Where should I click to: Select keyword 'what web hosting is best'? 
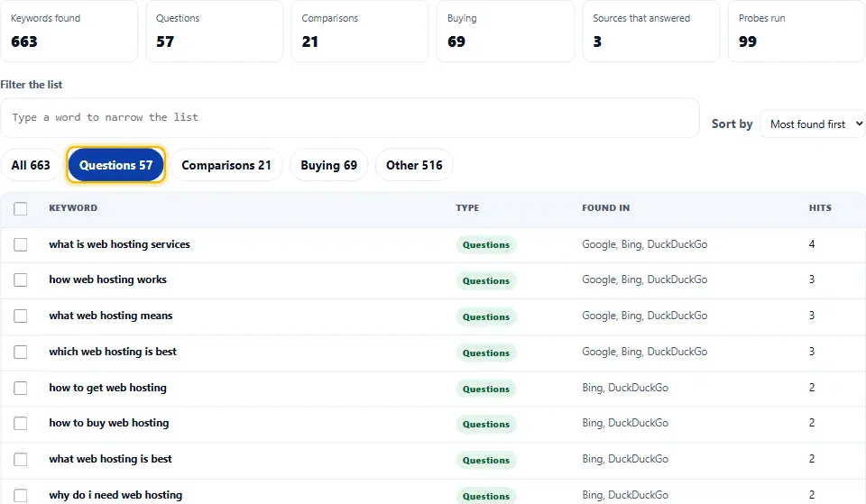pyautogui.click(x=110, y=459)
